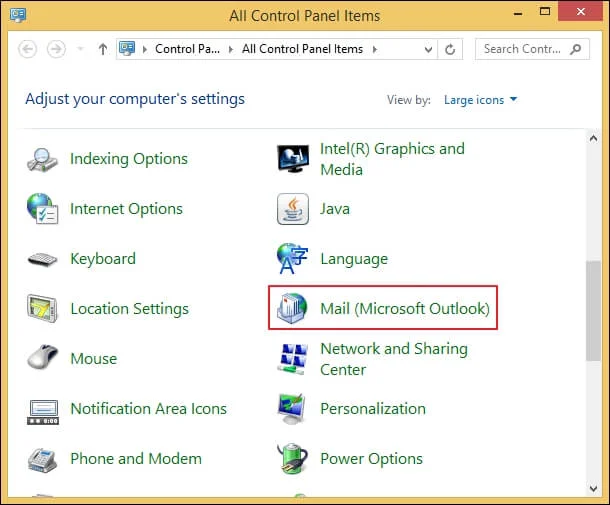Click the magnifier icon in the search box
This screenshot has width=610, height=505.
point(576,49)
